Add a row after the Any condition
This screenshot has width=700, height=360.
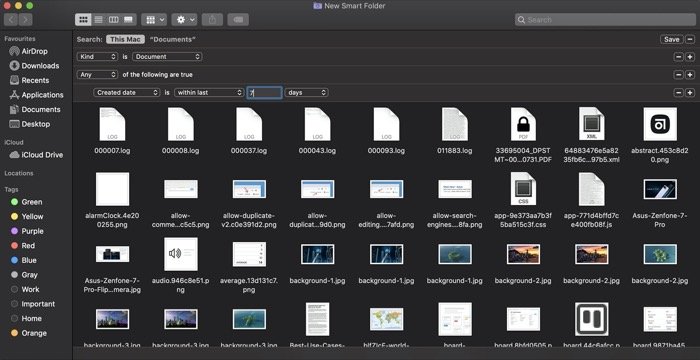pos(690,75)
